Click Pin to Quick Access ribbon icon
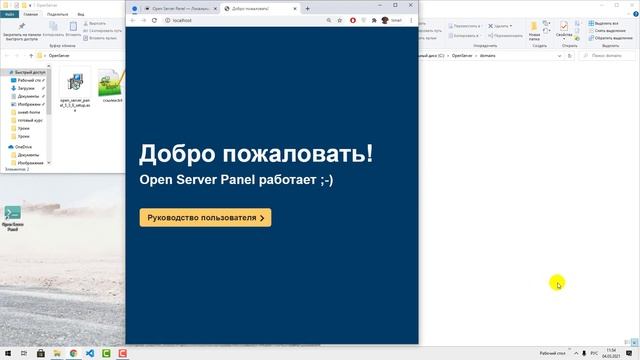The image size is (640, 360). pyautogui.click(x=22, y=31)
